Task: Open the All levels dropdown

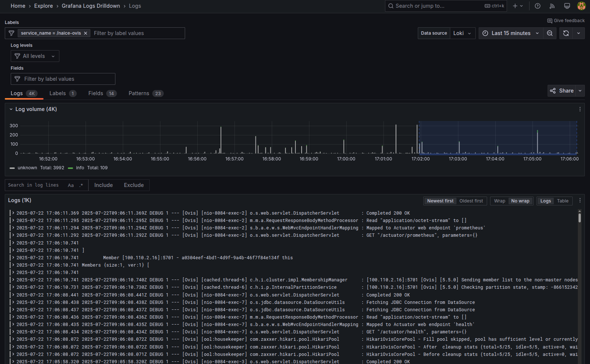Action: point(35,56)
